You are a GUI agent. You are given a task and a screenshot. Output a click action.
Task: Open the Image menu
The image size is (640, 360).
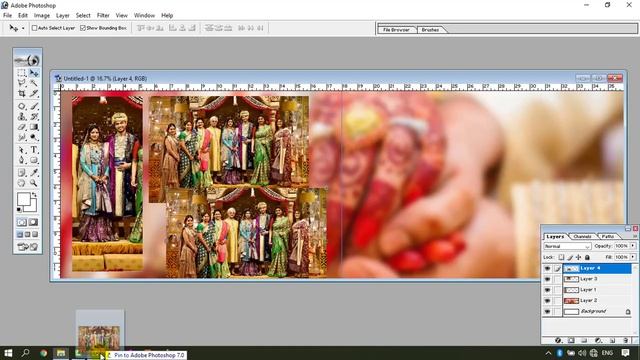point(42,15)
